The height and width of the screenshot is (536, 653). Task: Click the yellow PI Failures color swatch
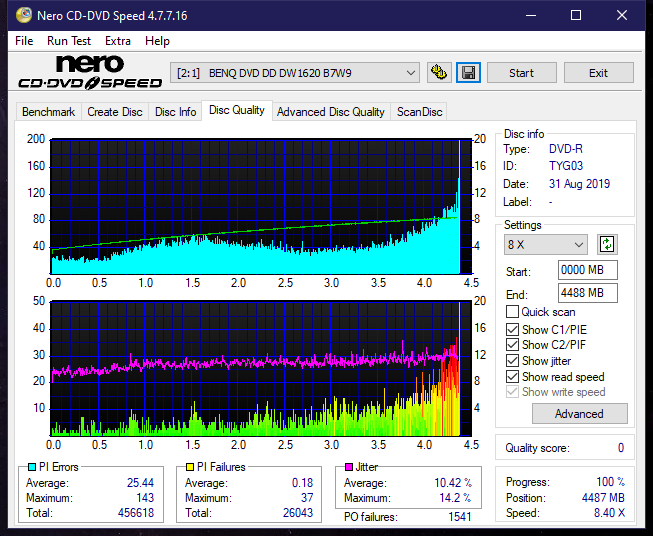[x=190, y=467]
